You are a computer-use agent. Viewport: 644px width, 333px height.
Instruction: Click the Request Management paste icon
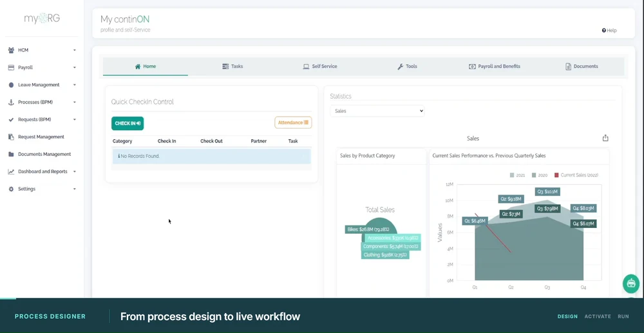coord(11,137)
